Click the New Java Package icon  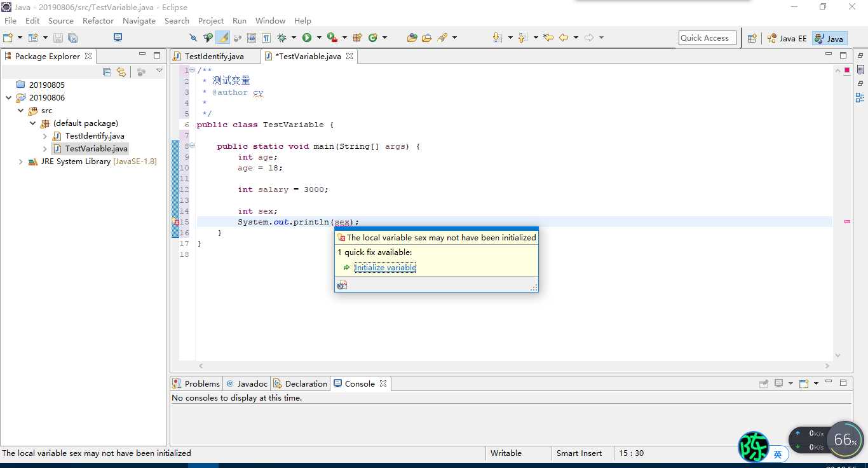point(358,38)
